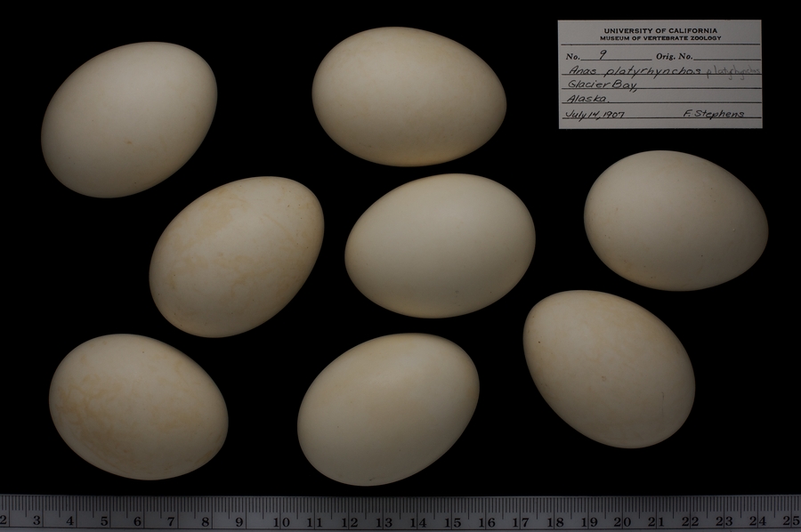Screen dimensions: 801x532
Task: Click the number 8 on the ruler
Action: coord(206,521)
